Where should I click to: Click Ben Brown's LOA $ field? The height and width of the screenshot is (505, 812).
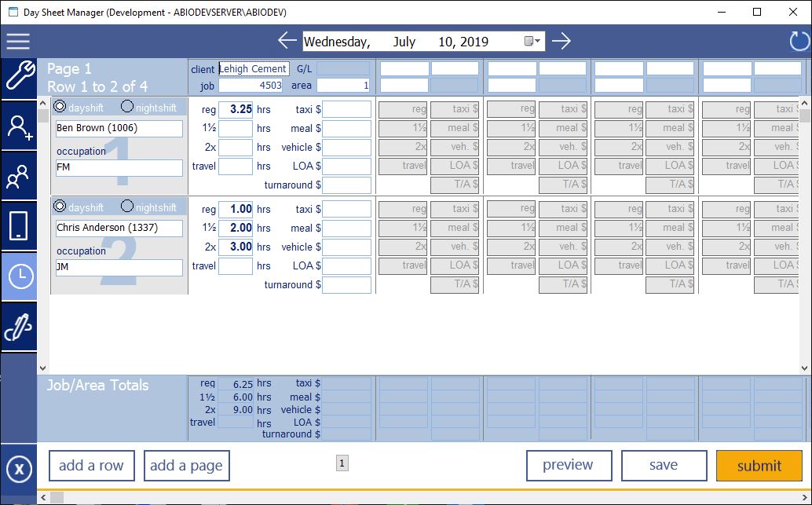[346, 167]
